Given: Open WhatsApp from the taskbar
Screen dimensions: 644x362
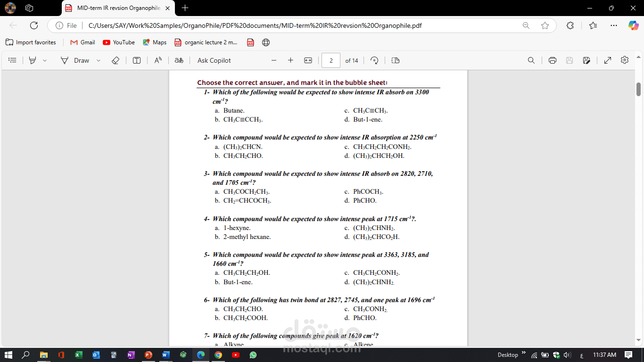Looking at the screenshot, I should coord(253,354).
